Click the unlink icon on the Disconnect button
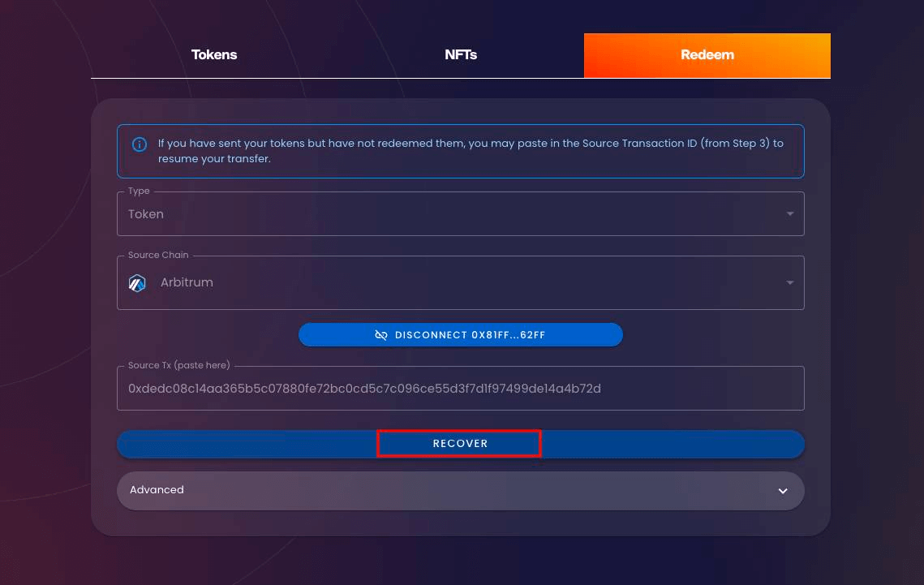Image resolution: width=924 pixels, height=585 pixels. [x=381, y=335]
